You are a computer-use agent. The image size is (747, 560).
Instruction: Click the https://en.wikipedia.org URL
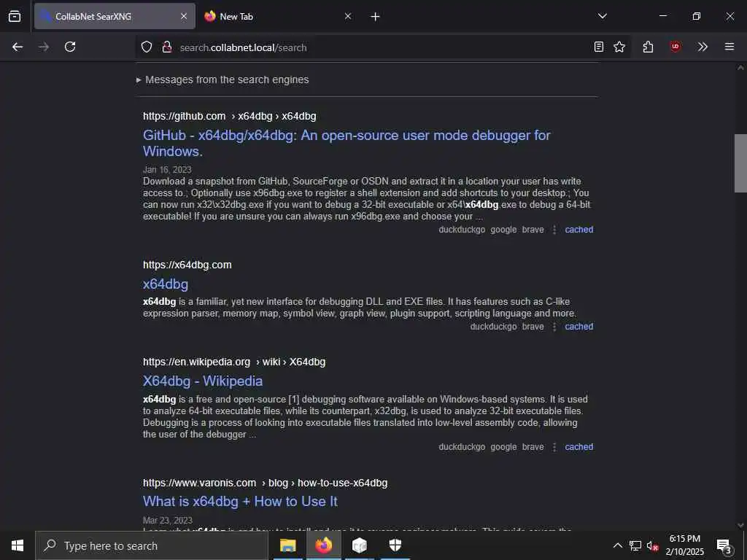click(196, 362)
